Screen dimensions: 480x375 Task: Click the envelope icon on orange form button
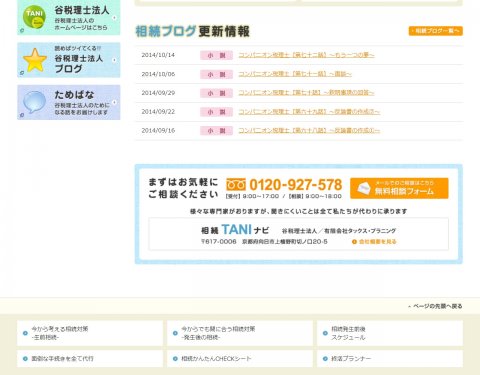click(364, 188)
